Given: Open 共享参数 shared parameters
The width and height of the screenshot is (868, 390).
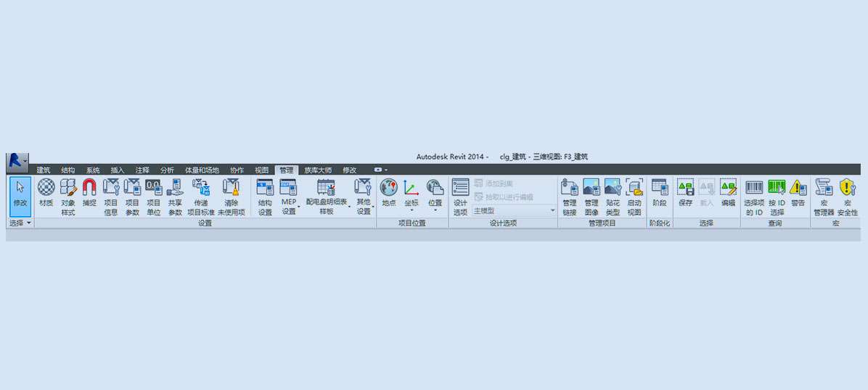Looking at the screenshot, I should [175, 197].
